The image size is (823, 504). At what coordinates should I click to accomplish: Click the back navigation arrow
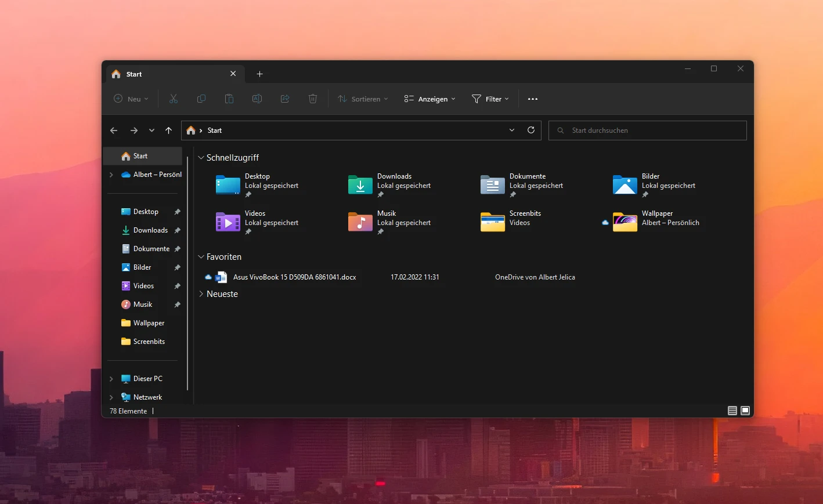114,130
